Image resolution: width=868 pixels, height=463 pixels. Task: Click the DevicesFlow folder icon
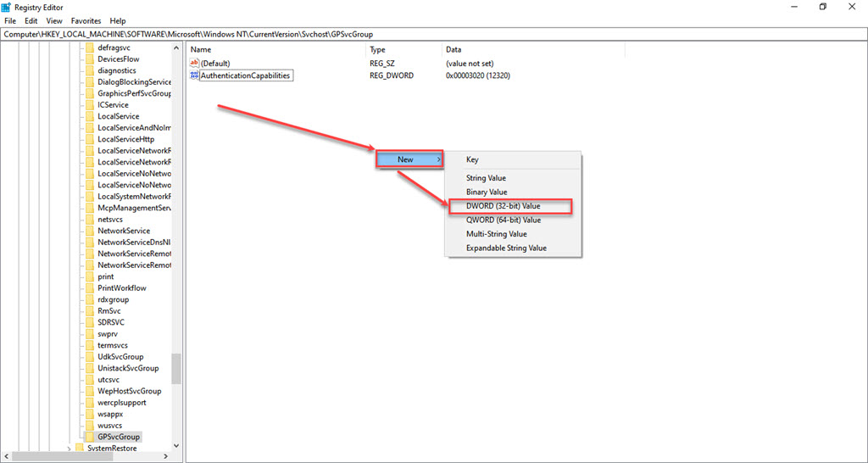(x=90, y=59)
